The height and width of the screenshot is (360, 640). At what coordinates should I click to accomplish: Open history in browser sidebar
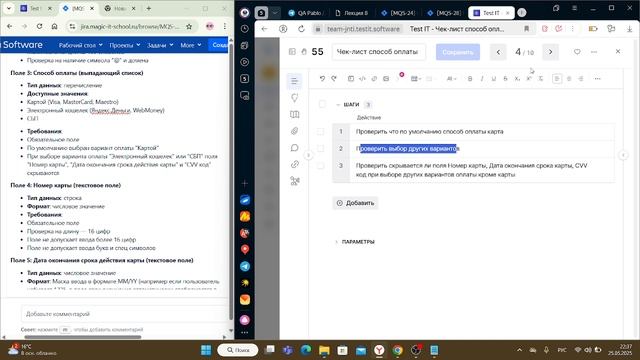(245, 29)
